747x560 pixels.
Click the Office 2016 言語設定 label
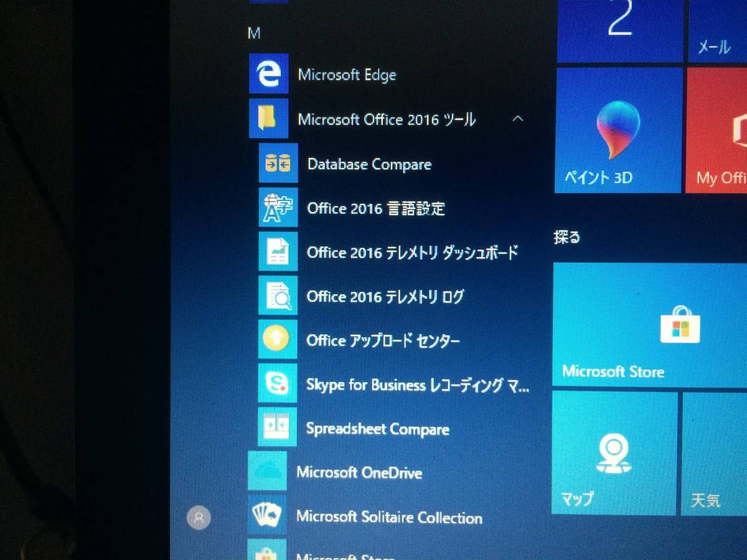point(376,208)
